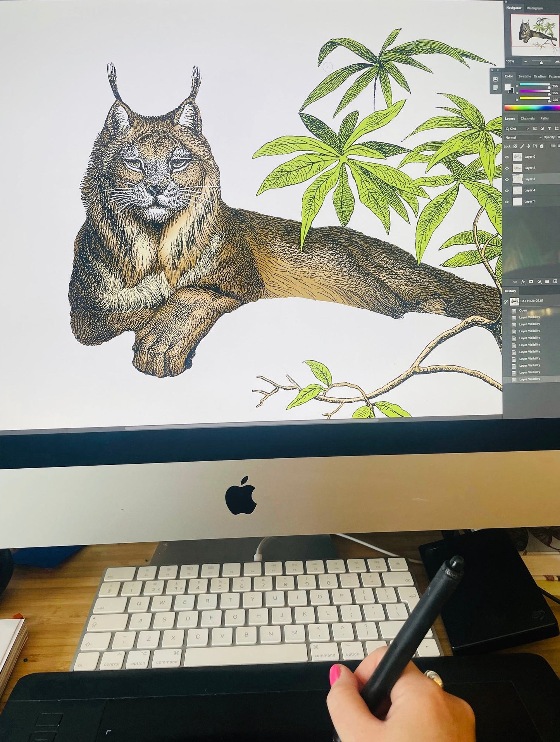560x742 pixels.
Task: Click the Layer 4 name
Action: 530,190
